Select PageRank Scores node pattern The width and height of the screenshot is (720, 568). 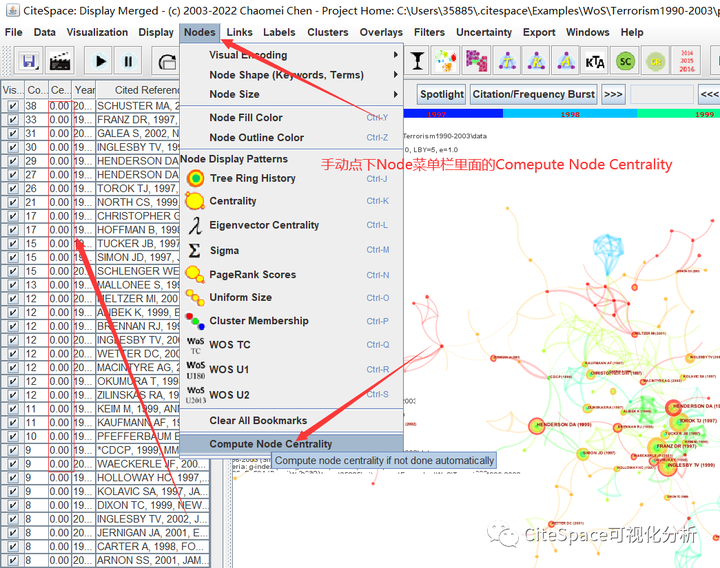(x=292, y=275)
